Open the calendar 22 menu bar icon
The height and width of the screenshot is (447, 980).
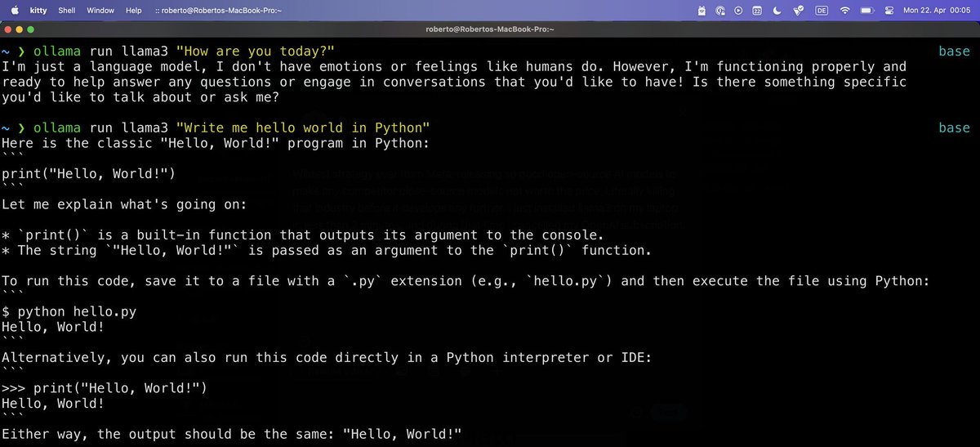coord(757,11)
